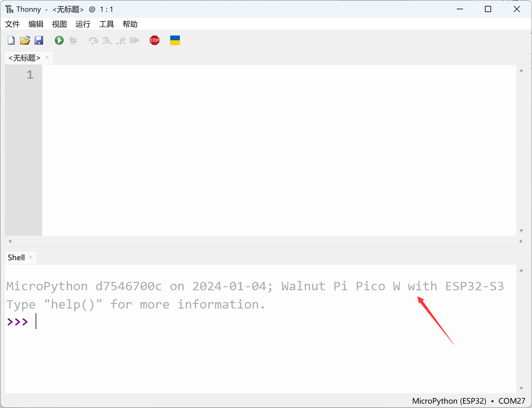
Task: Close the <无标题> editor tab
Action: point(47,57)
